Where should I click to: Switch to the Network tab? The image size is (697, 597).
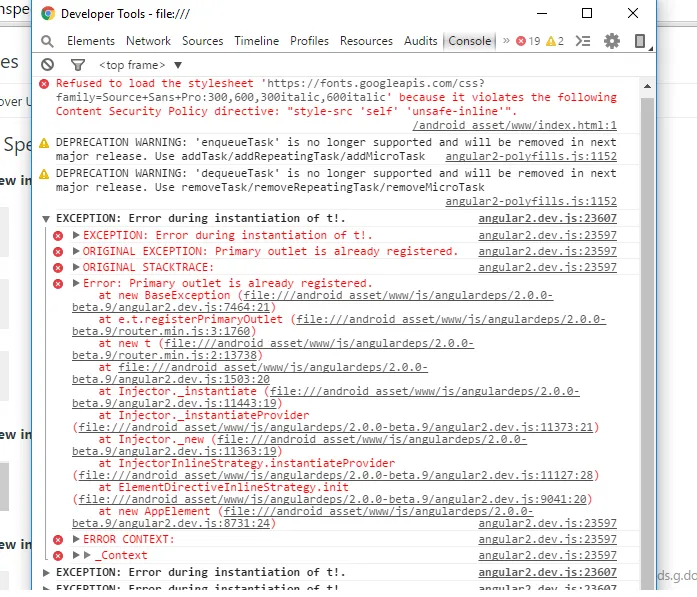click(148, 41)
